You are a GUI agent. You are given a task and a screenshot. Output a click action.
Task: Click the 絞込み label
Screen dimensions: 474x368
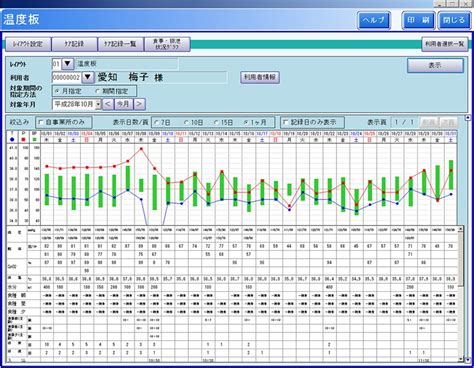20,122
